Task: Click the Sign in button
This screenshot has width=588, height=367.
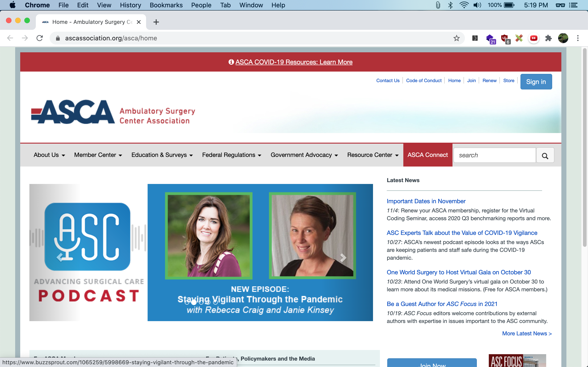Action: tap(536, 82)
